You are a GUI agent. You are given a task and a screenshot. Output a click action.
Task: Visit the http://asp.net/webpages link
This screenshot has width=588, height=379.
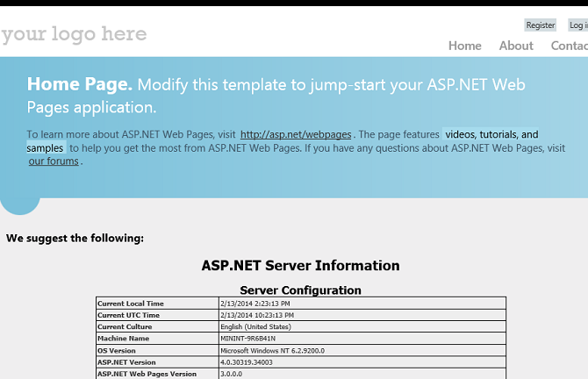pyautogui.click(x=297, y=135)
